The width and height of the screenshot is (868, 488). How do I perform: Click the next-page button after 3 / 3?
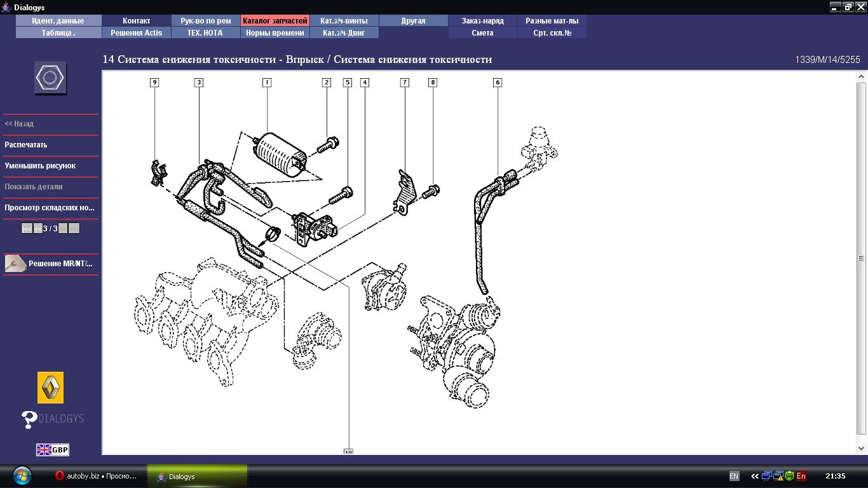point(63,229)
